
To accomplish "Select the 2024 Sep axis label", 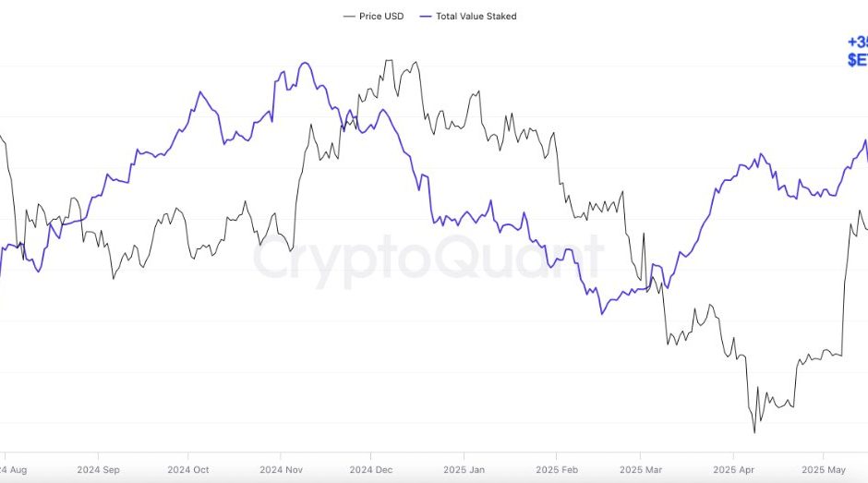I will 100,469.
